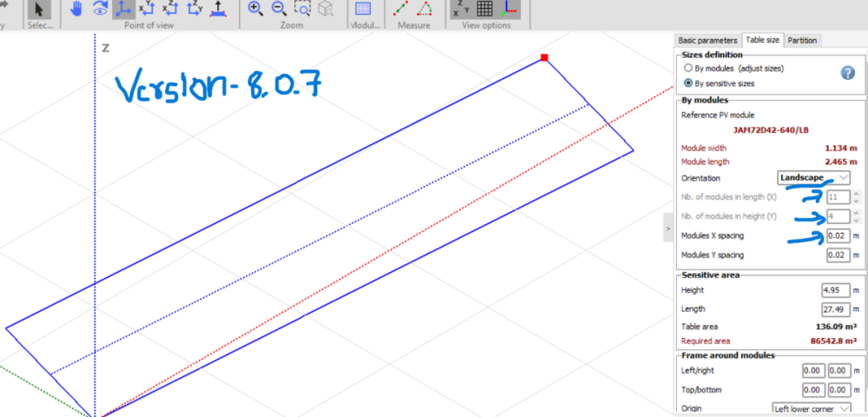Click the Required area value 86542.8 m²
868x417 pixels.
click(835, 341)
